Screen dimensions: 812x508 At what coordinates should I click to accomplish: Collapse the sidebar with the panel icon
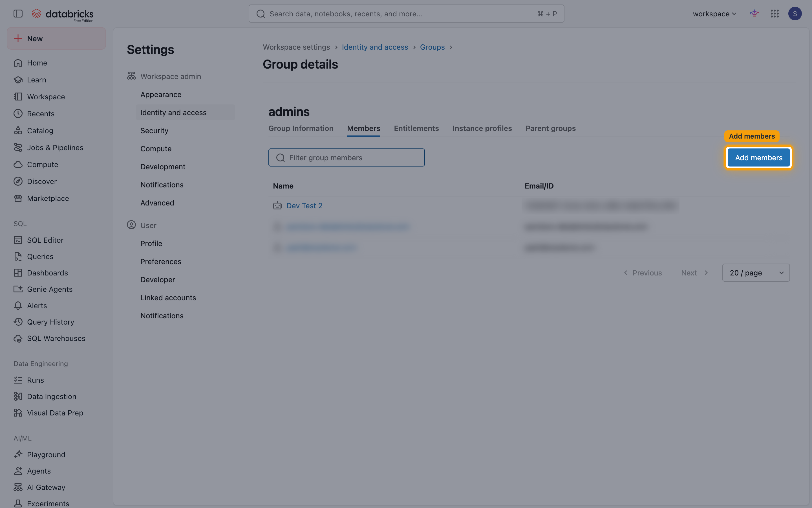[x=18, y=14]
